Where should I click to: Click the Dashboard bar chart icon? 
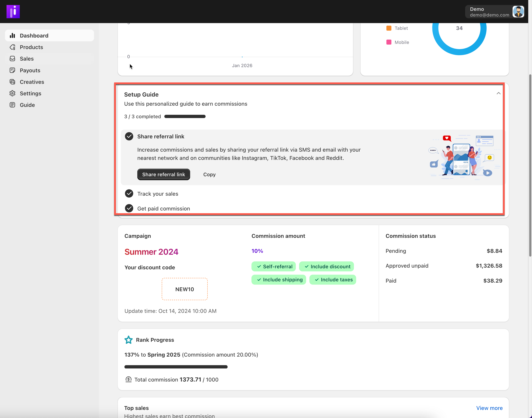pyautogui.click(x=12, y=35)
